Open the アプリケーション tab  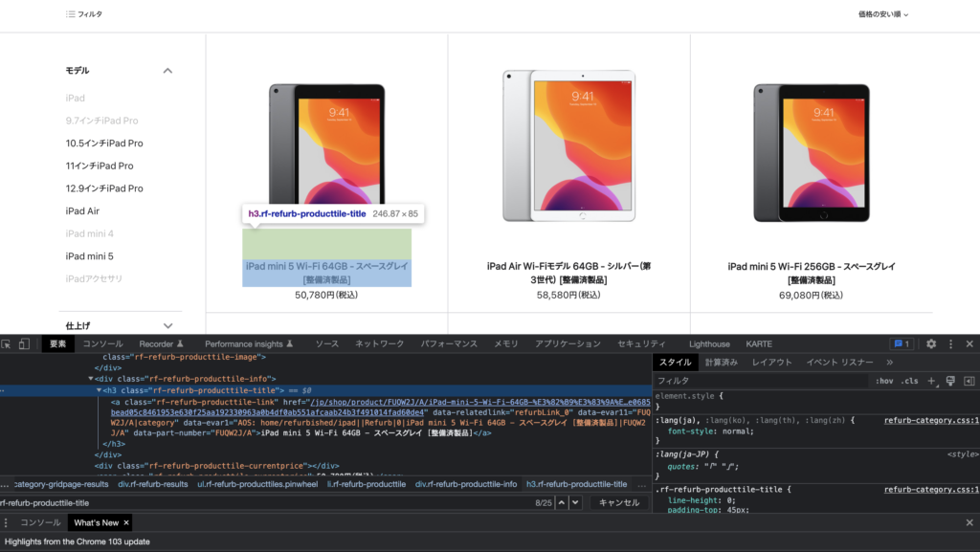pyautogui.click(x=568, y=344)
